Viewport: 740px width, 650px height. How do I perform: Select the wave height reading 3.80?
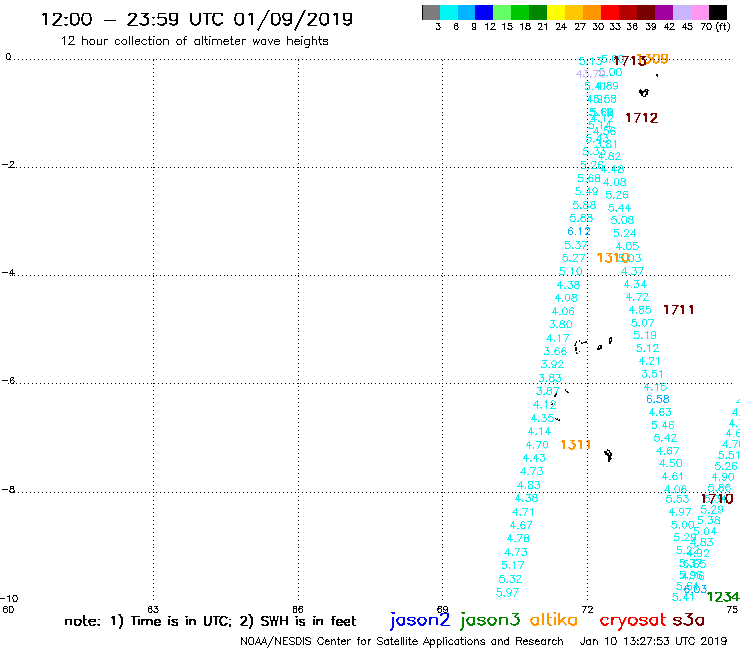pos(561,324)
